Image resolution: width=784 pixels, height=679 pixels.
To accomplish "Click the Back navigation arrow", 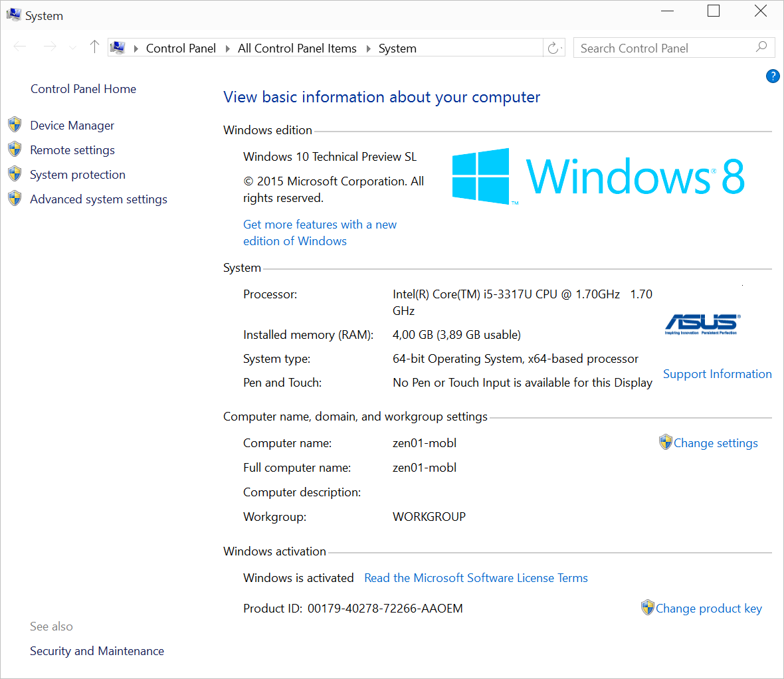I will pyautogui.click(x=19, y=47).
